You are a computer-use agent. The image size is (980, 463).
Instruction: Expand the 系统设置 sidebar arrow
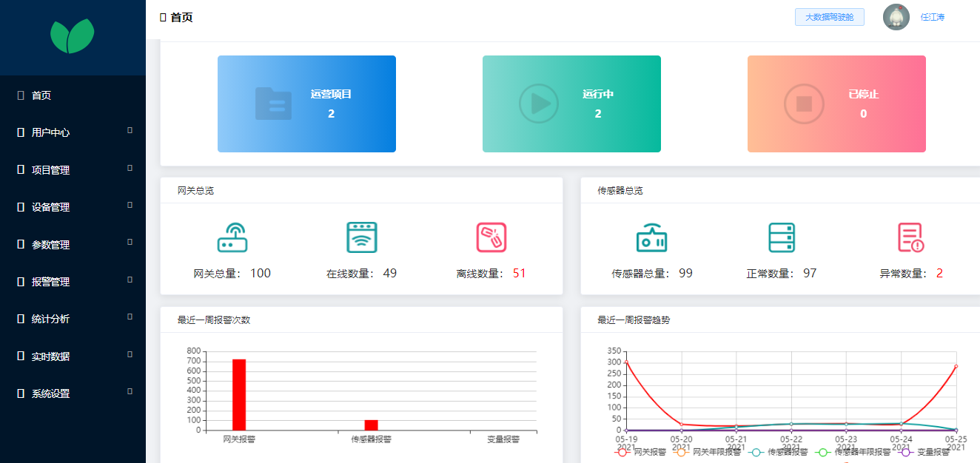(130, 391)
